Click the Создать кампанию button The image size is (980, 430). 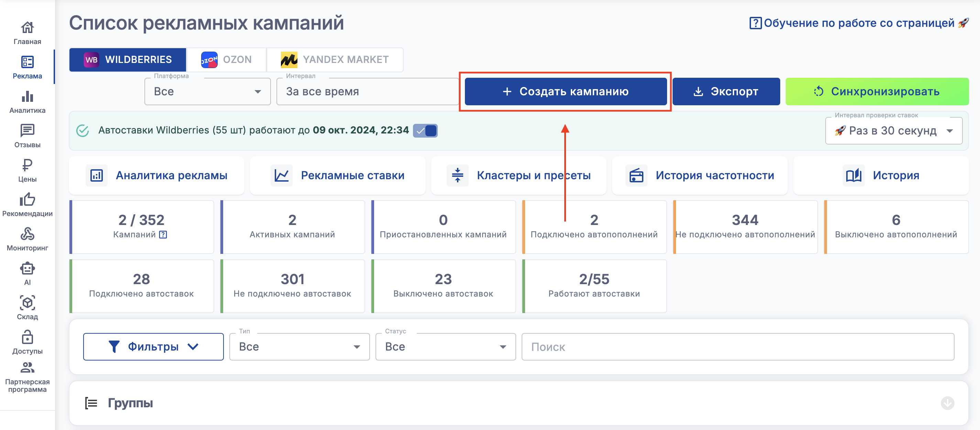(x=565, y=92)
